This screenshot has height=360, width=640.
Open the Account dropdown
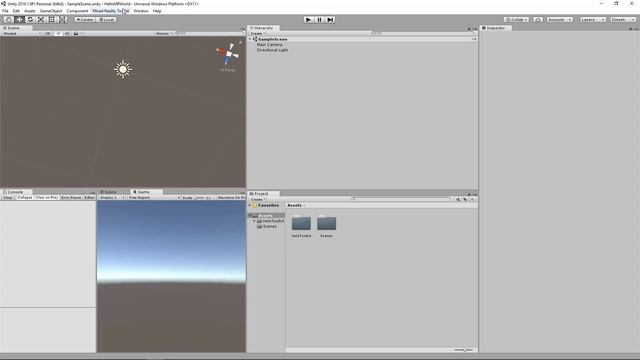click(560, 20)
